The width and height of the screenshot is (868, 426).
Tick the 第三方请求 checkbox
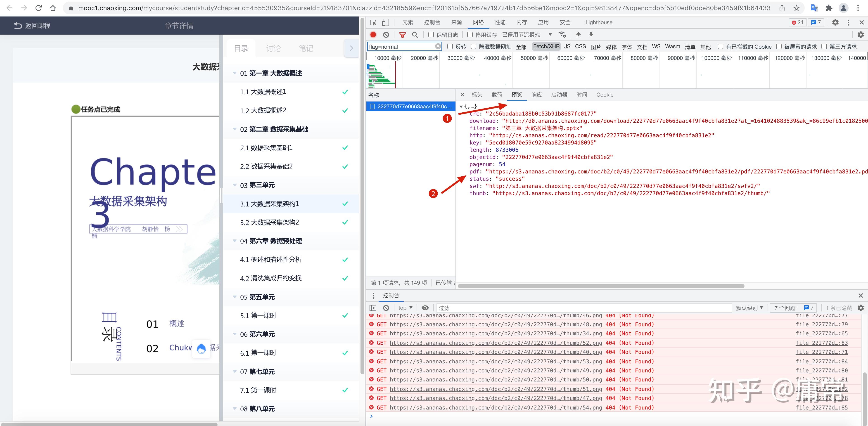824,47
